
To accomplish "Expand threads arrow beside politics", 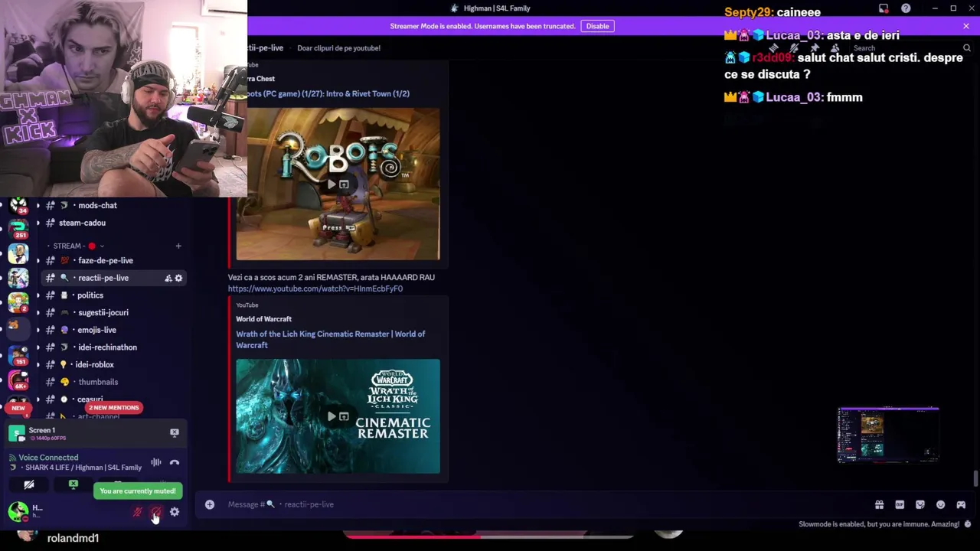I will pyautogui.click(x=38, y=295).
